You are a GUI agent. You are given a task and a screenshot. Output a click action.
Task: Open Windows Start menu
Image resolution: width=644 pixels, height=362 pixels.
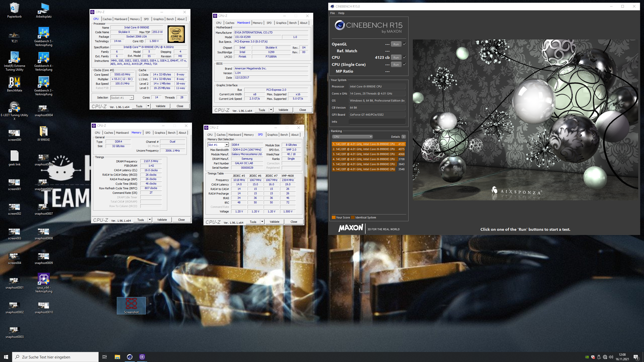click(x=6, y=357)
